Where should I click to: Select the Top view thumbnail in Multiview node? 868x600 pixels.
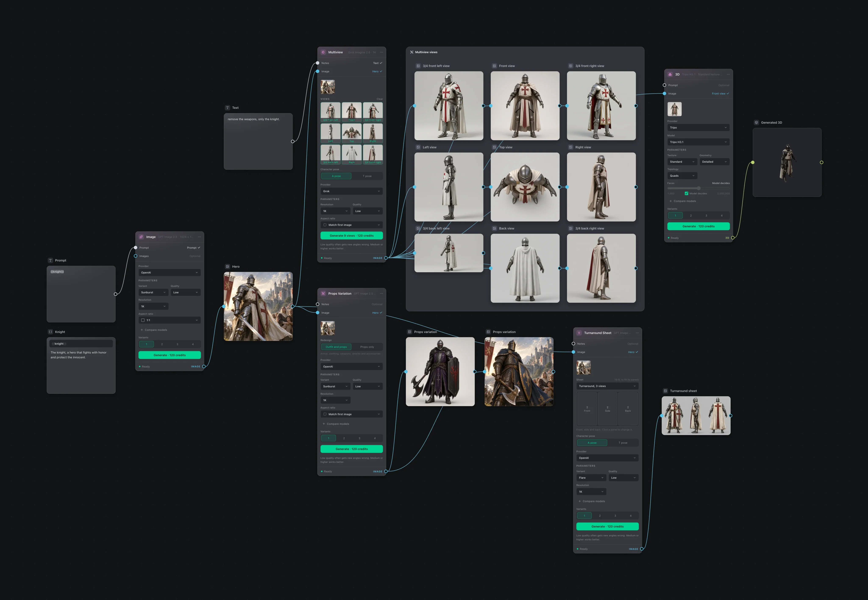352,133
